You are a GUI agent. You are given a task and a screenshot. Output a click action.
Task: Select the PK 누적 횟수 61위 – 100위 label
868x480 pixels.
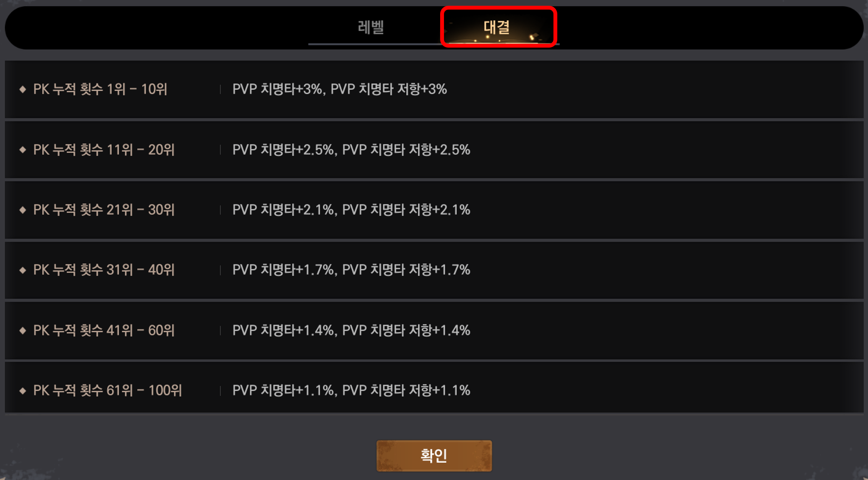coord(108,391)
